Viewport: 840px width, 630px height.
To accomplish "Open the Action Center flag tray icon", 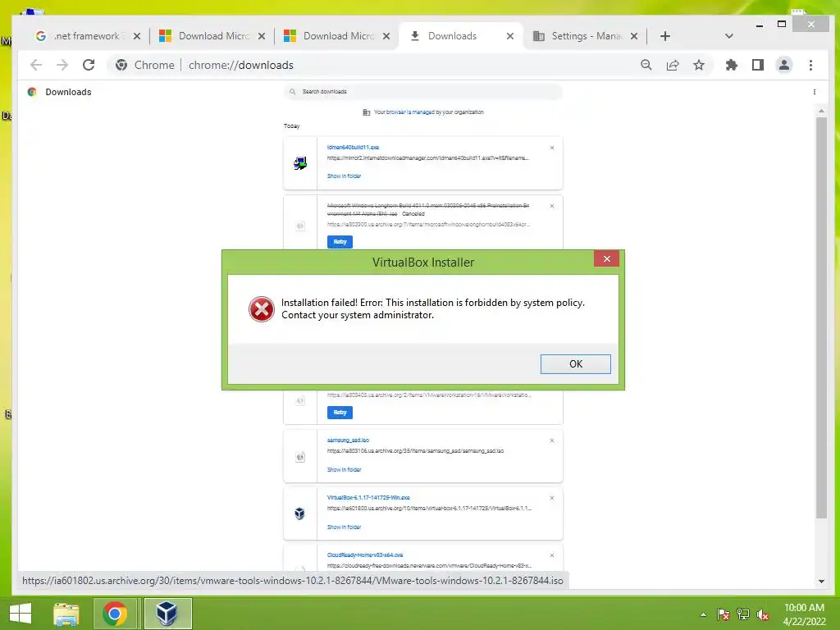I will (x=723, y=614).
